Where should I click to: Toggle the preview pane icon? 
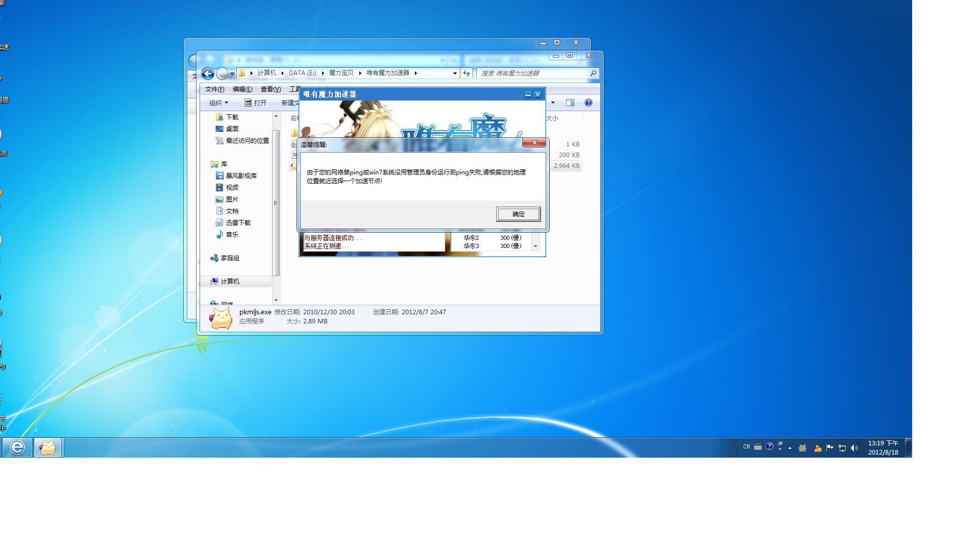pyautogui.click(x=570, y=103)
